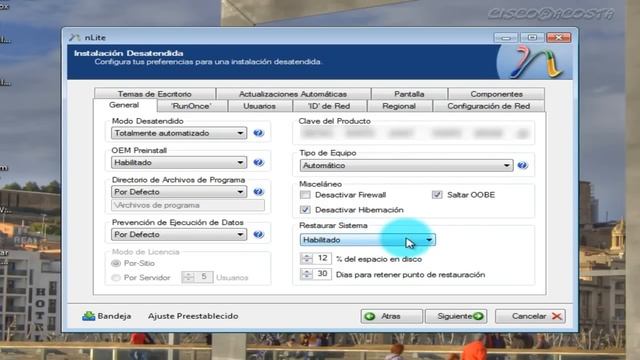Click the Clave del Producto field
This screenshot has width=640, height=360.
(413, 133)
